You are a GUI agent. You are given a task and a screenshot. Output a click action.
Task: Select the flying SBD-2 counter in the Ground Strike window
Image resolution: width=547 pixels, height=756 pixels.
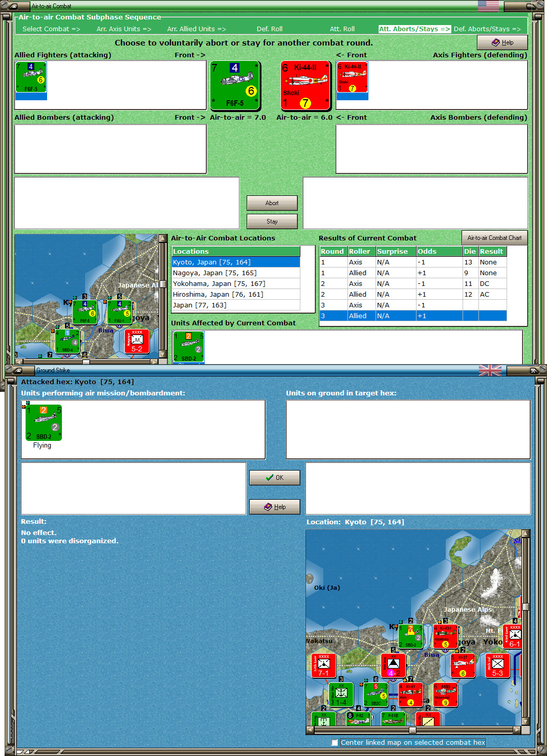tap(43, 423)
